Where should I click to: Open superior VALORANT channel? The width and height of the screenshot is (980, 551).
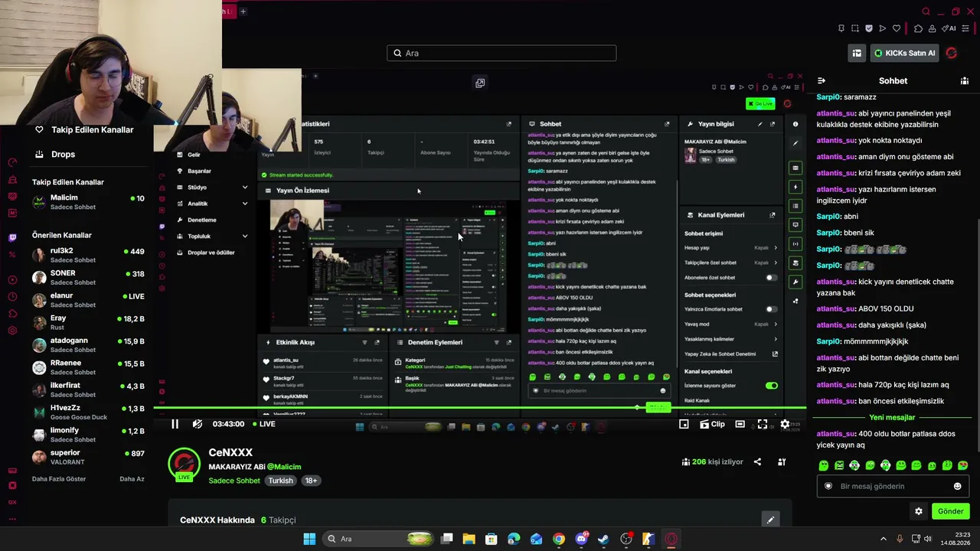pos(88,457)
